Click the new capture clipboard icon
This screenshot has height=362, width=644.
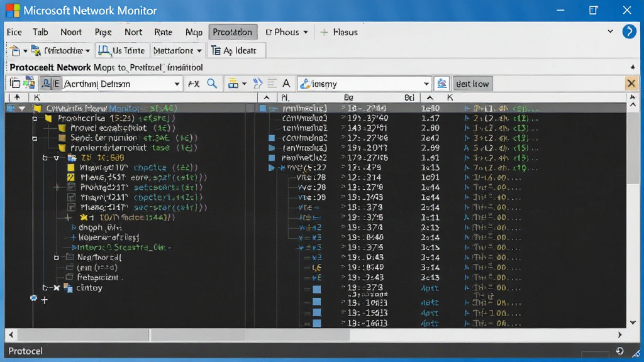[15, 50]
